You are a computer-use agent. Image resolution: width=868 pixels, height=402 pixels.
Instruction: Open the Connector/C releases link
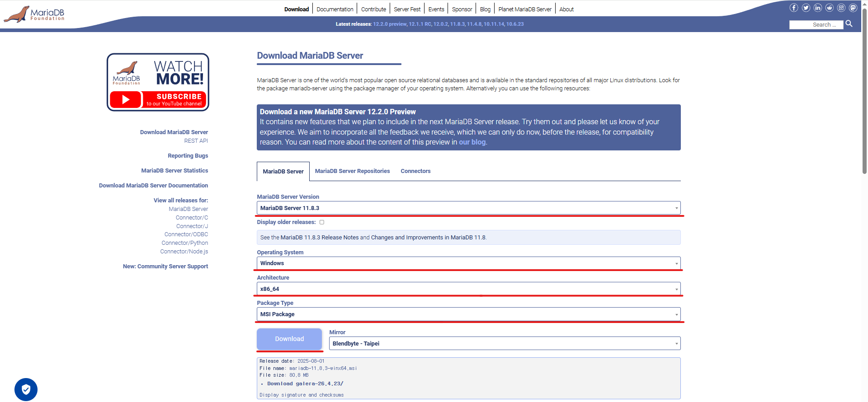(192, 218)
